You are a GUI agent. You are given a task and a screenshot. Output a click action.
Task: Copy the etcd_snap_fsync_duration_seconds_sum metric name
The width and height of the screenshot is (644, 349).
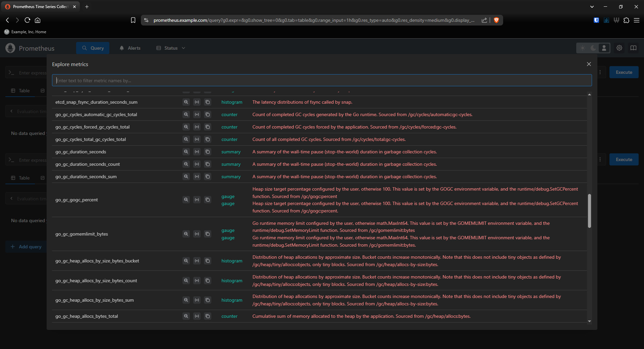(x=208, y=102)
